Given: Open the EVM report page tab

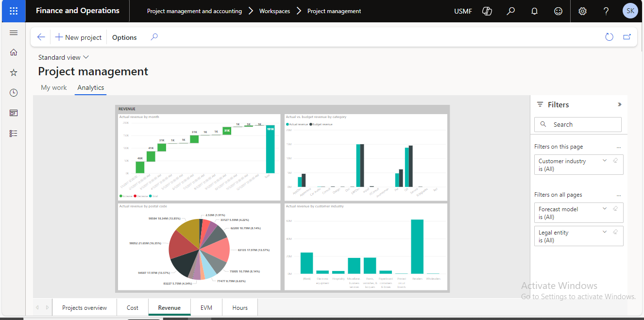Looking at the screenshot, I should pos(206,307).
